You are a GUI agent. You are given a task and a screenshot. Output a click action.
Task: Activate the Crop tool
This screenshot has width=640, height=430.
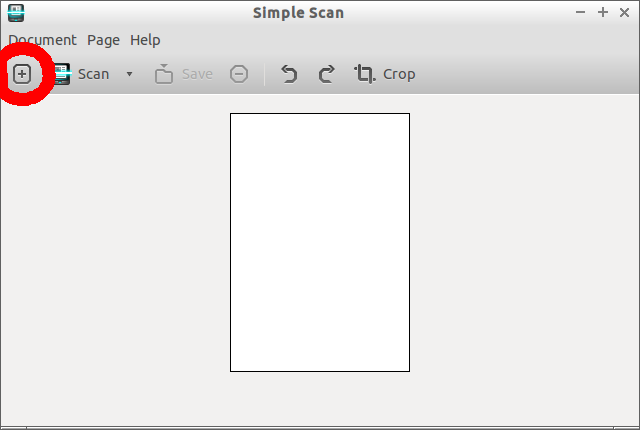tap(384, 74)
